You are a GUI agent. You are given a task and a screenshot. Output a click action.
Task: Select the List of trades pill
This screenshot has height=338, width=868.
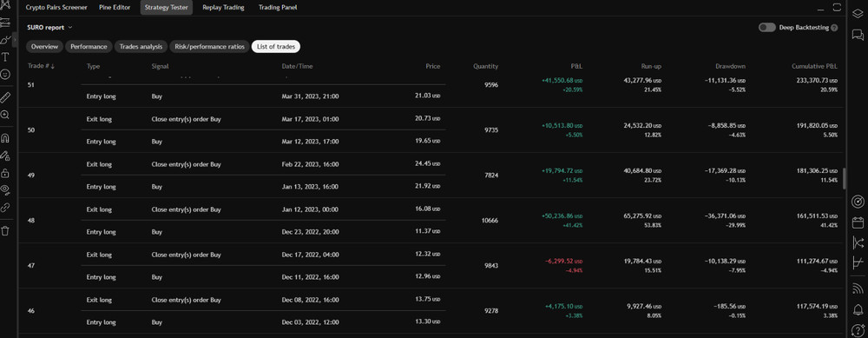pos(276,47)
